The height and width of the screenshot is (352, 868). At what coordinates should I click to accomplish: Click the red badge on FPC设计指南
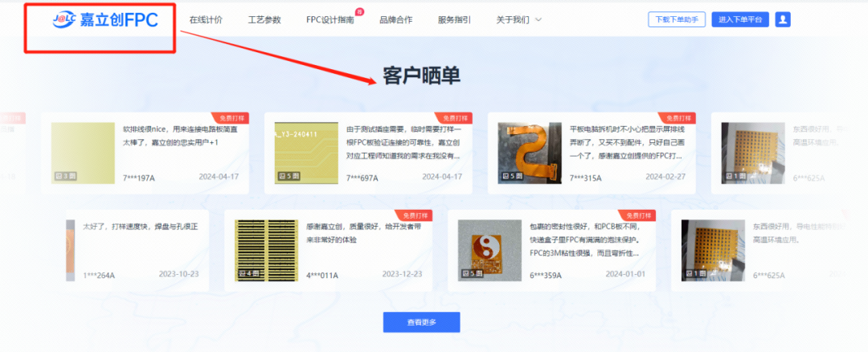point(359,11)
